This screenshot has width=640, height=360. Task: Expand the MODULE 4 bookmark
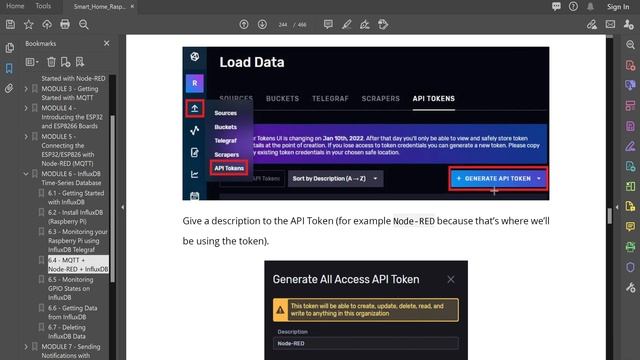[26, 108]
